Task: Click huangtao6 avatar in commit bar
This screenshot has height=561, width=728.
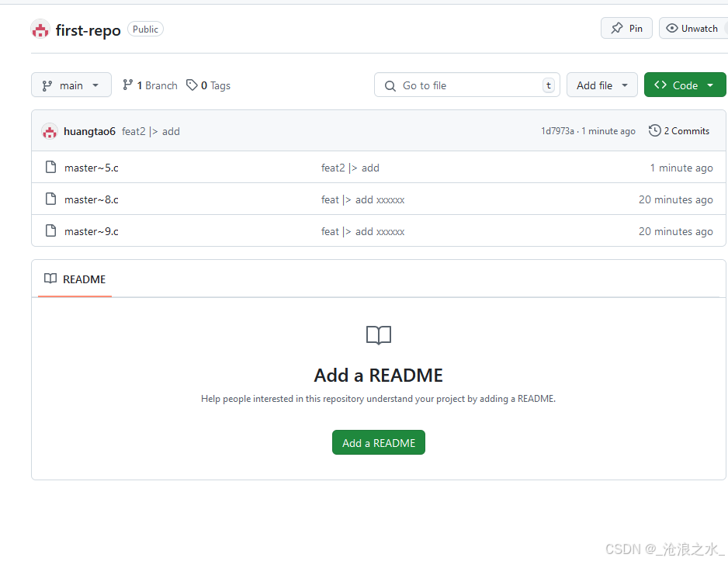Action: tap(50, 131)
